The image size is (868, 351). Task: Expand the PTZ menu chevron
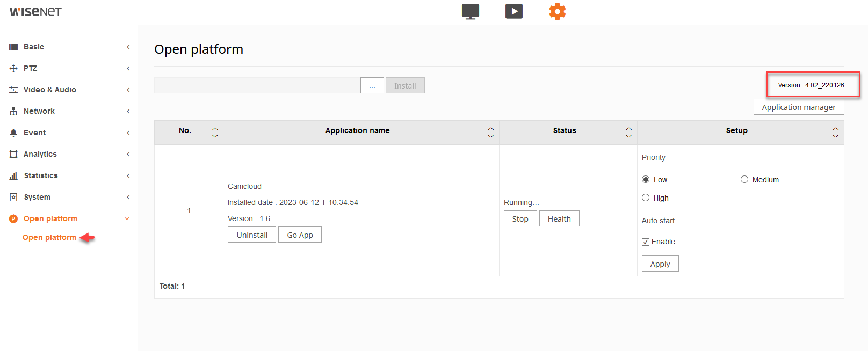(128, 69)
